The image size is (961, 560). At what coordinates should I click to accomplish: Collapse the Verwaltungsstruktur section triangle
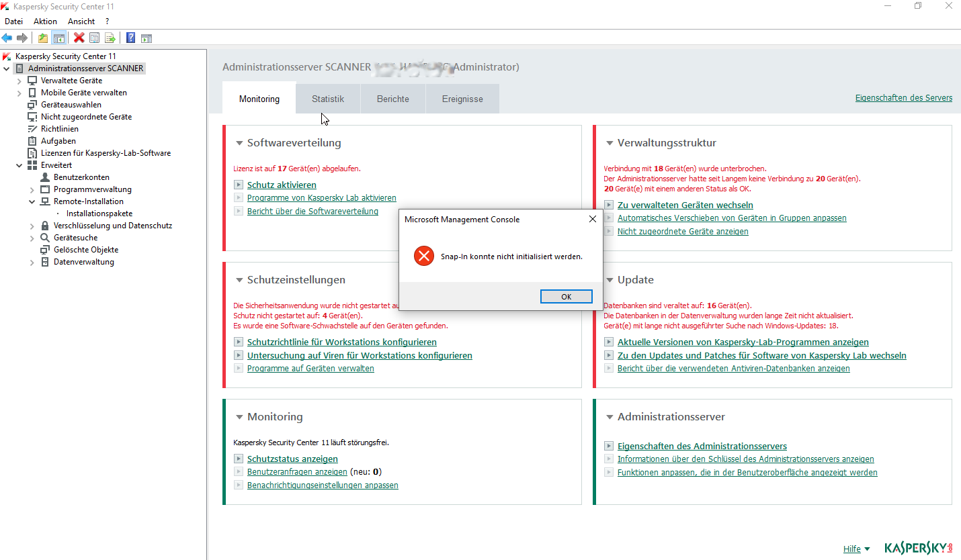click(610, 143)
